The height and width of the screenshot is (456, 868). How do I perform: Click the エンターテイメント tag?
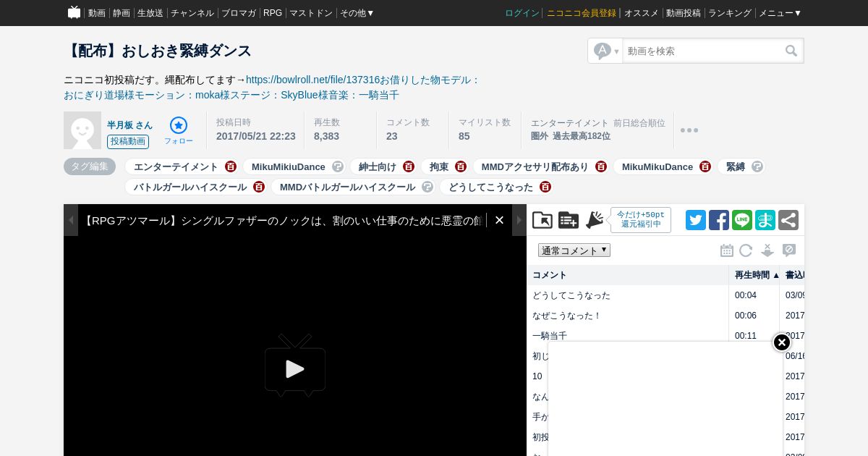tap(176, 166)
